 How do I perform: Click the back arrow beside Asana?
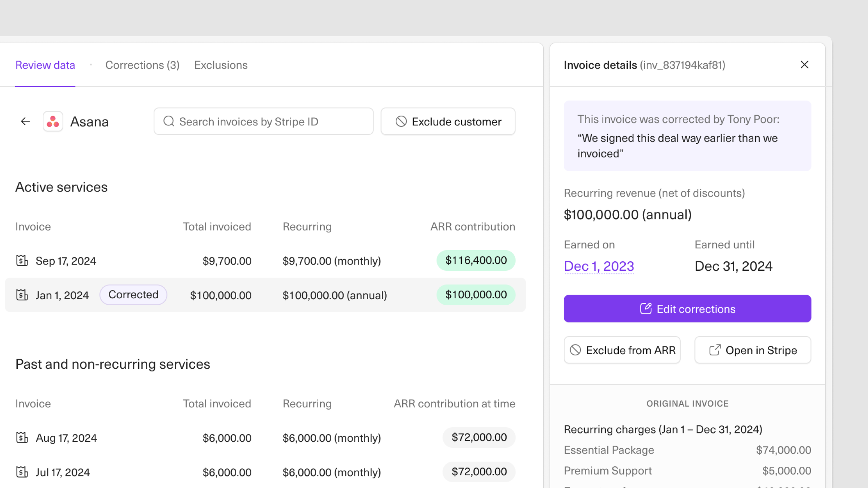pos(25,121)
